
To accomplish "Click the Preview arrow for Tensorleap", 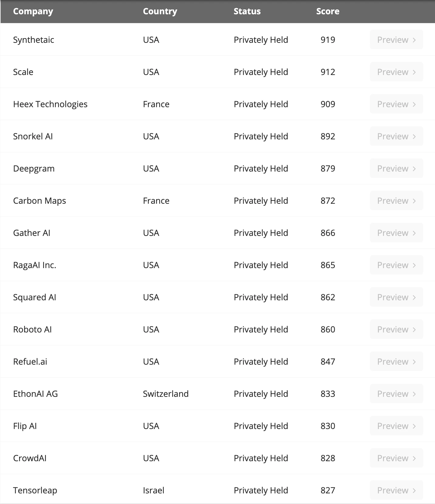I will click(414, 490).
